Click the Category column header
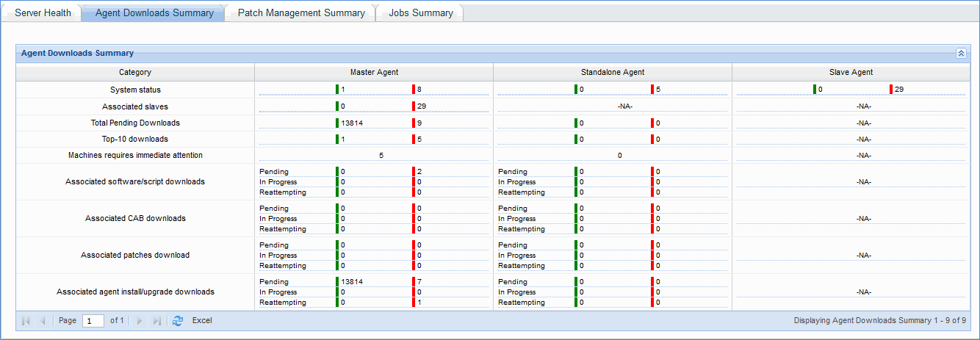This screenshot has height=340, width=980. tap(135, 72)
